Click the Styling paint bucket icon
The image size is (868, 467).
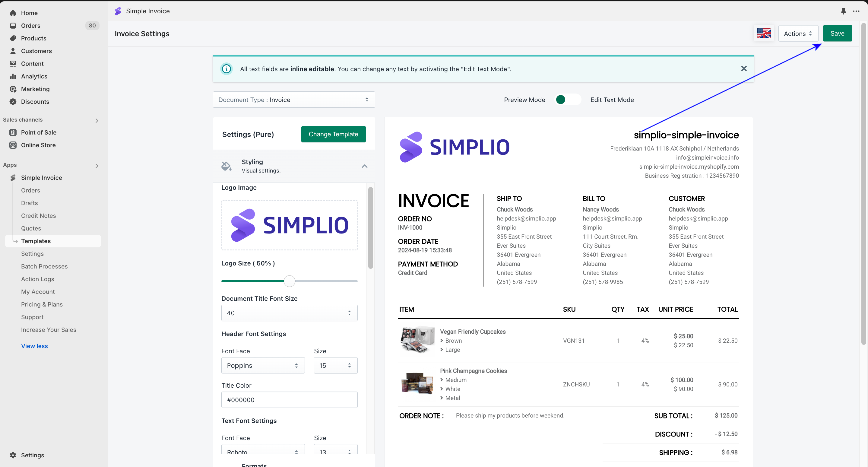click(227, 166)
